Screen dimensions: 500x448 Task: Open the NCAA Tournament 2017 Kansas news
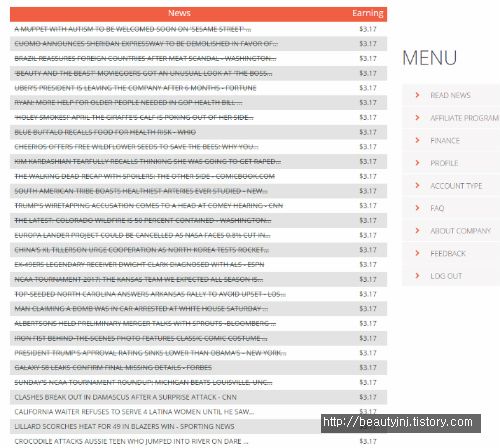[x=139, y=279]
